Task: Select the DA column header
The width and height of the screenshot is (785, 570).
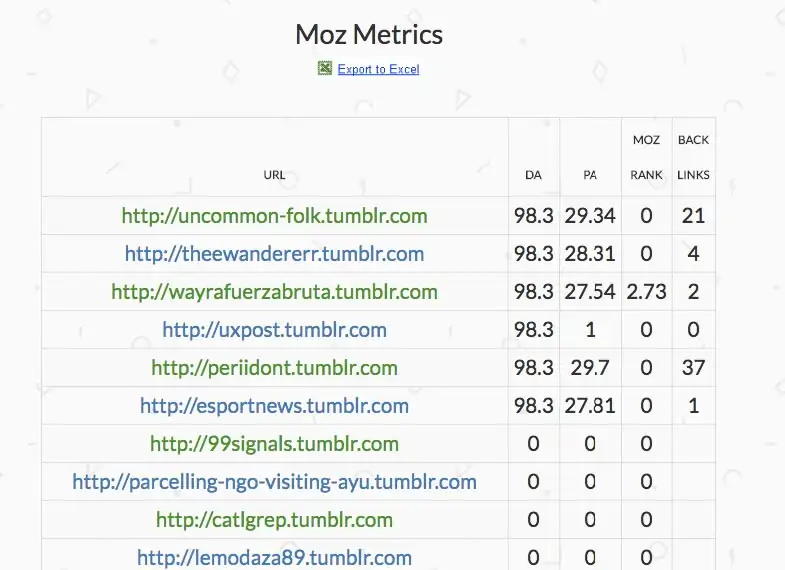Action: point(533,175)
